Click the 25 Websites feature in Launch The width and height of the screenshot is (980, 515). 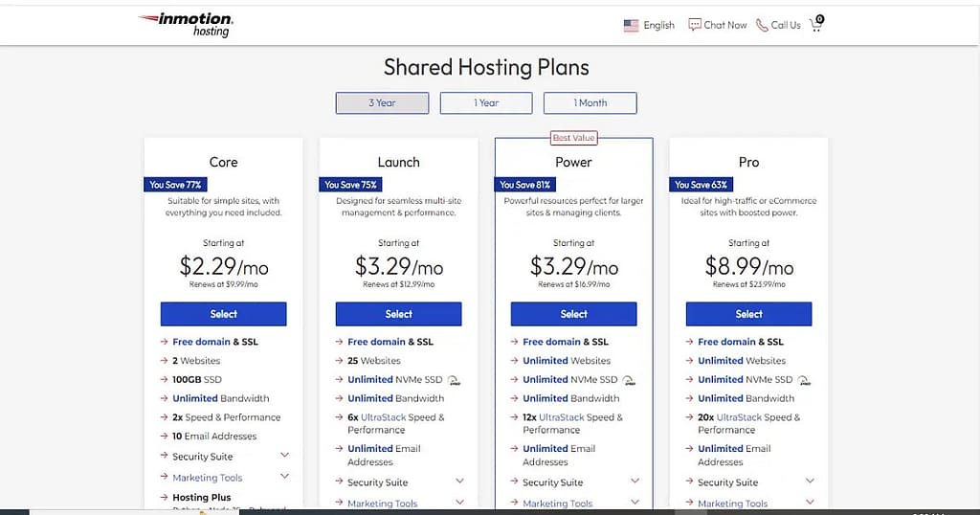click(x=374, y=361)
